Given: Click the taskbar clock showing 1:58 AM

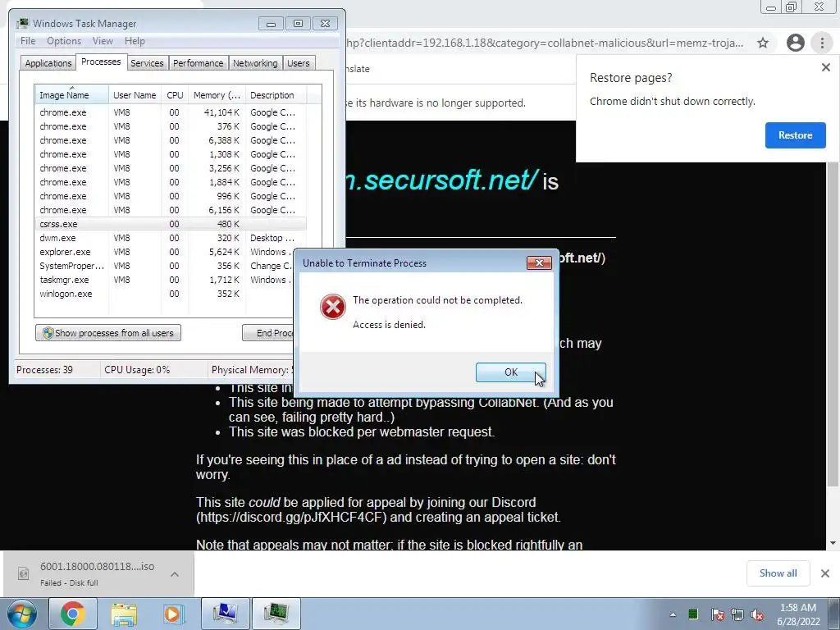Looking at the screenshot, I should [798, 614].
